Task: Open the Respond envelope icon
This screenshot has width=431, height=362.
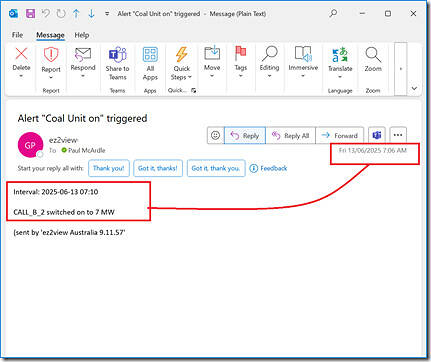Action: [x=83, y=54]
